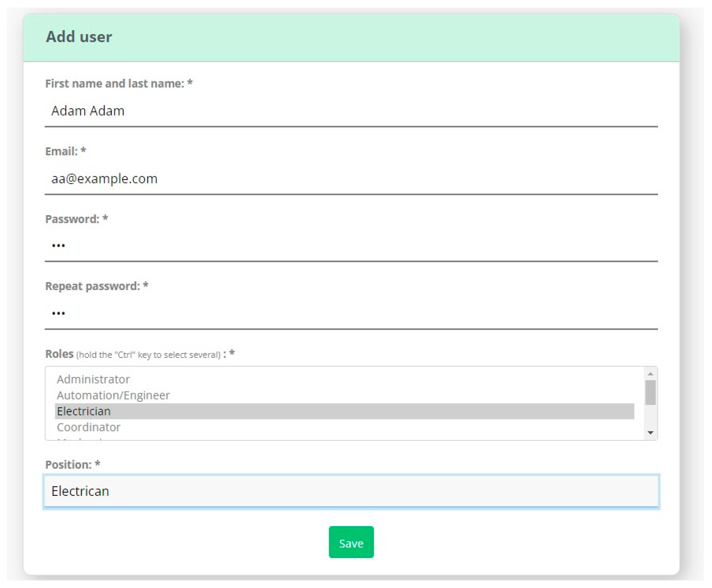
Task: Click the highlighted Electrician role
Action: pos(84,411)
